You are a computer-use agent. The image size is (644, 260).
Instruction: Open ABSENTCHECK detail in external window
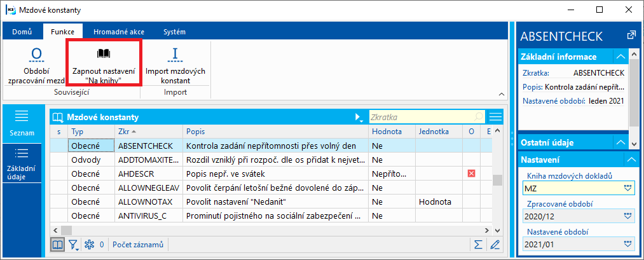pyautogui.click(x=631, y=35)
